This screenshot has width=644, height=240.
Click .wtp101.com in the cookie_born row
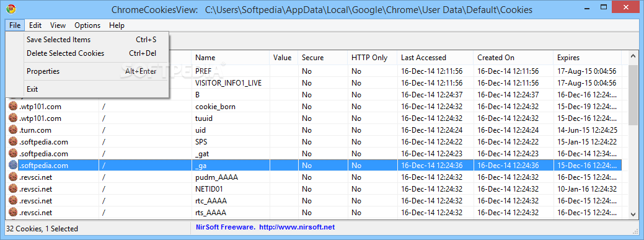(x=40, y=107)
